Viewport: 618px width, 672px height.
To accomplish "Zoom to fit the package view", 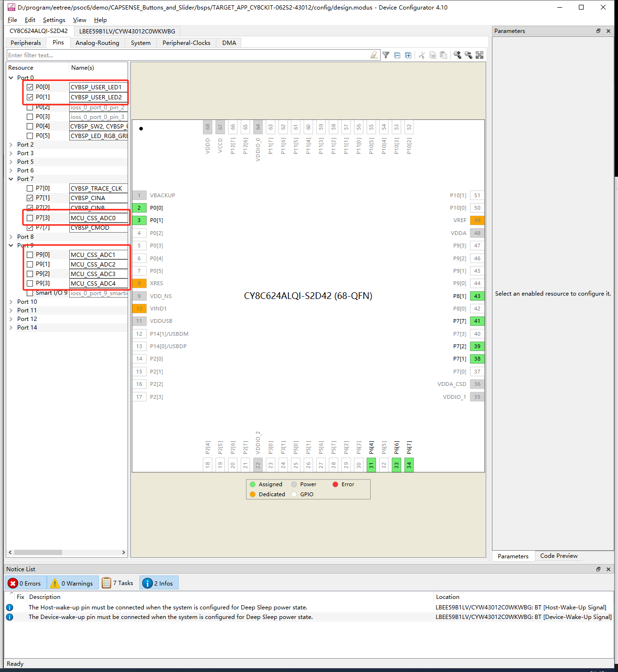I will point(479,55).
